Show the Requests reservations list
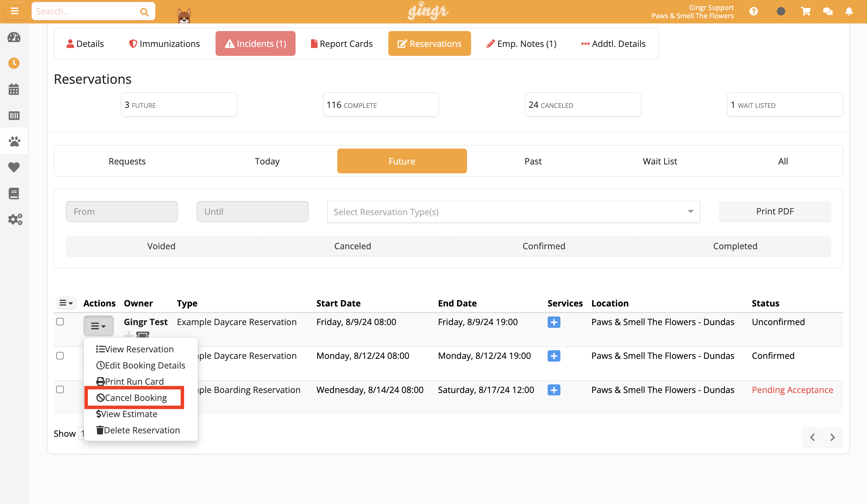 (127, 161)
